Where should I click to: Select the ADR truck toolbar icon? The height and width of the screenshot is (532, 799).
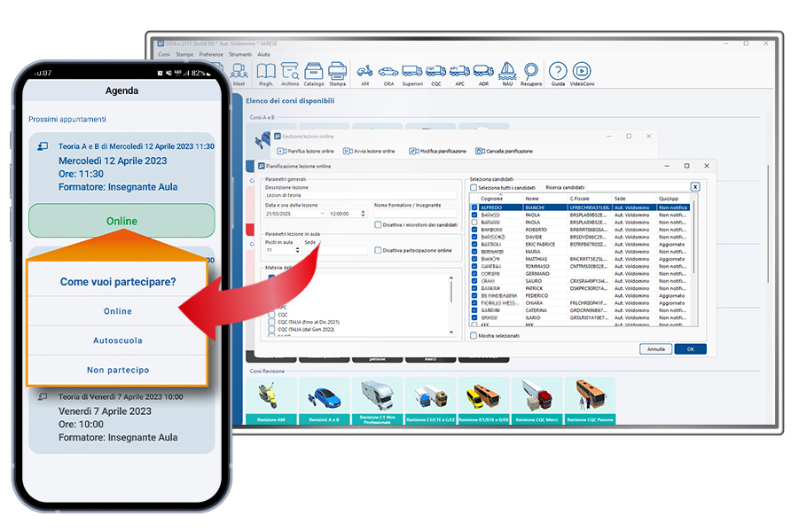[483, 74]
